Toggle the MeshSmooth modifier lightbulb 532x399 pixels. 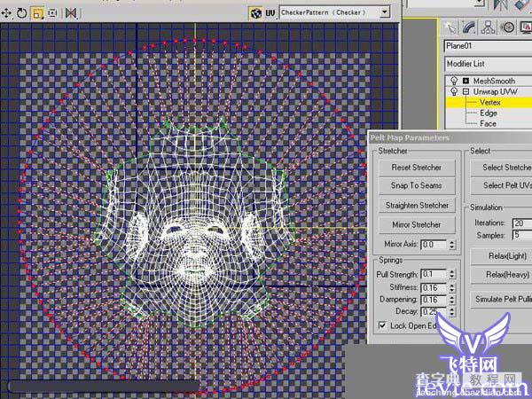point(454,81)
